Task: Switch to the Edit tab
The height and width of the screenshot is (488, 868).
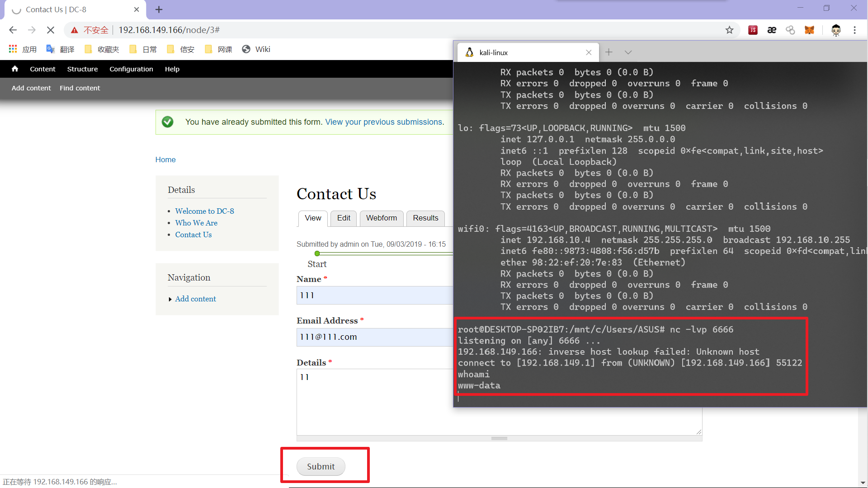Action: [x=344, y=218]
